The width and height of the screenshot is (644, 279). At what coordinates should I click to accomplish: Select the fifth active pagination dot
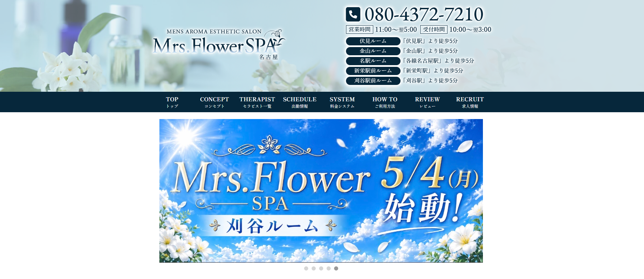pos(336,268)
